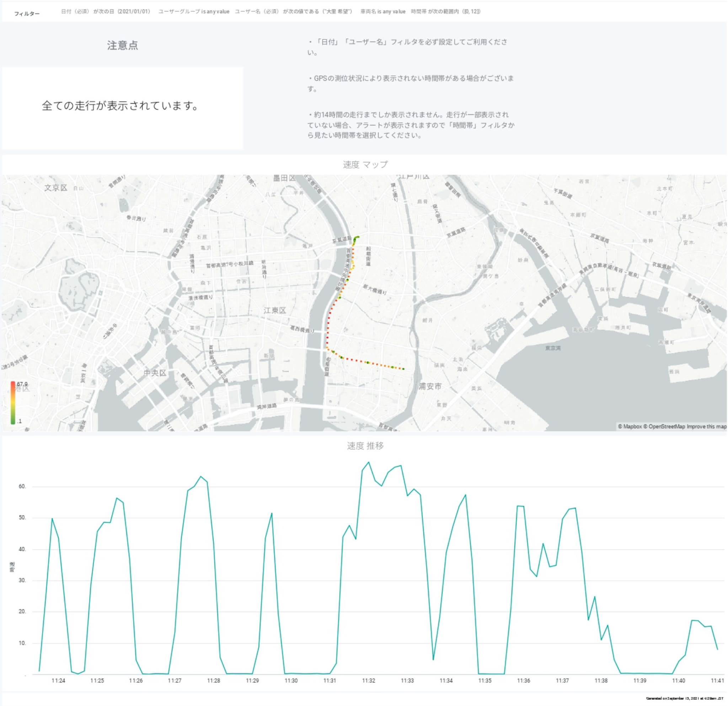Click the 11:32 tick on chart axis

(369, 681)
